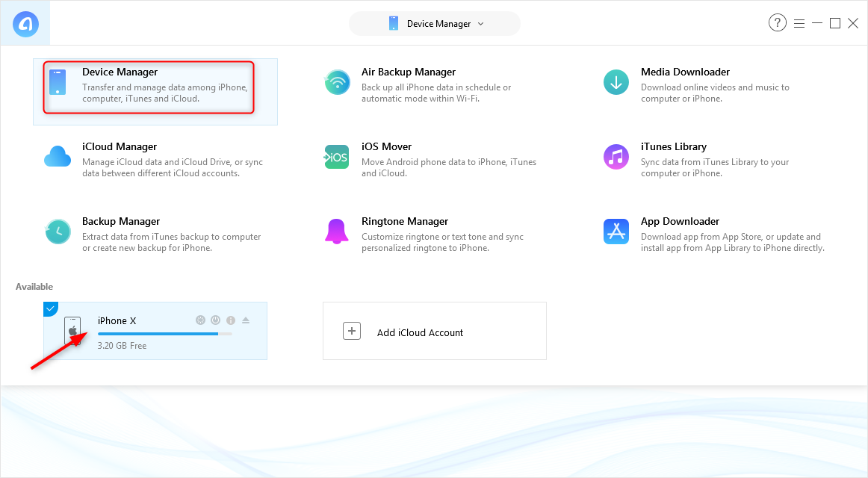Click Device Manager description text
Image resolution: width=868 pixels, height=478 pixels.
pyautogui.click(x=165, y=93)
